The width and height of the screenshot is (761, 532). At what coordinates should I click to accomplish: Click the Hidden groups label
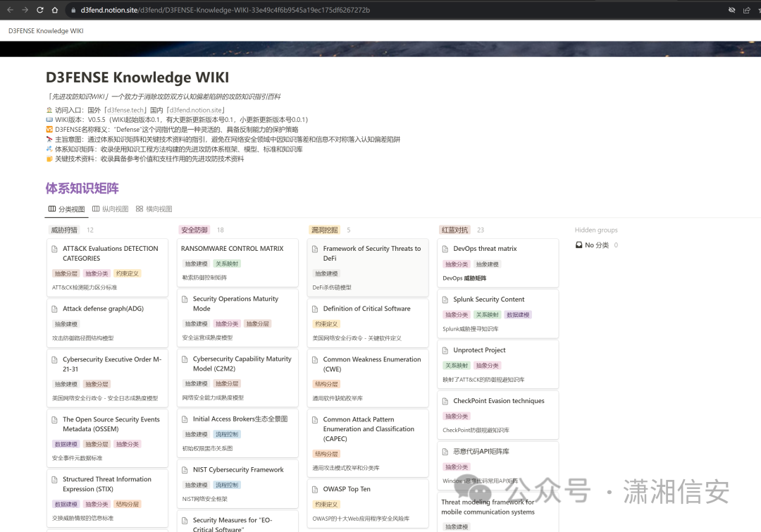click(x=596, y=230)
